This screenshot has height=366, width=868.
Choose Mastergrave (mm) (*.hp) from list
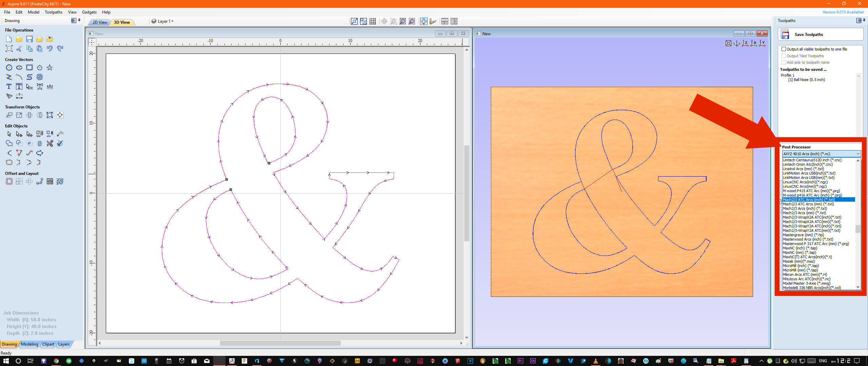(818, 235)
